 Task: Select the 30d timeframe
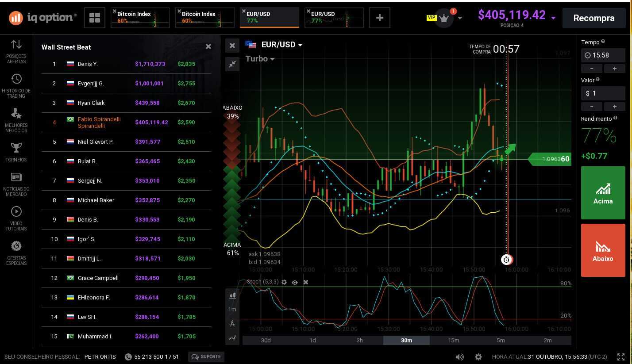[x=266, y=340]
